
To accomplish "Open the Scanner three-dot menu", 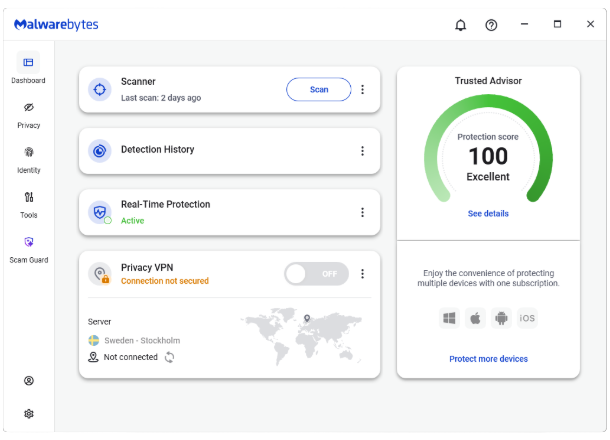I will (x=363, y=89).
